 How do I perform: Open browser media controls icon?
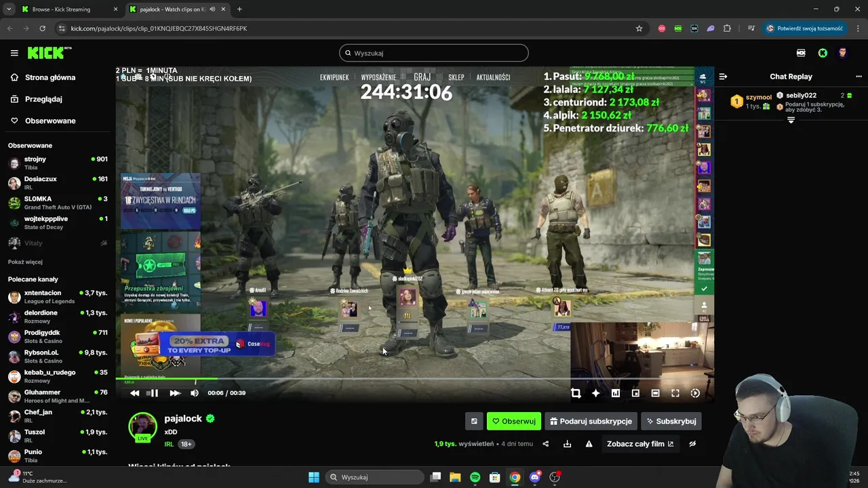coord(751,28)
